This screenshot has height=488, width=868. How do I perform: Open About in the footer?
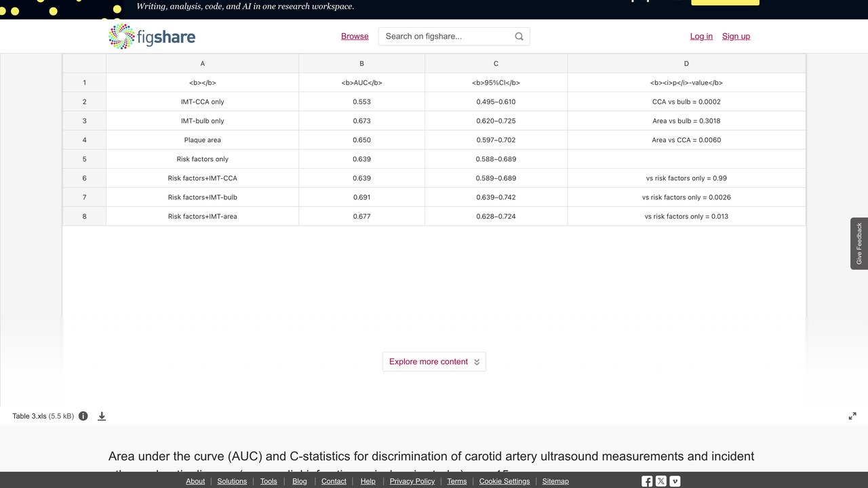tap(195, 481)
